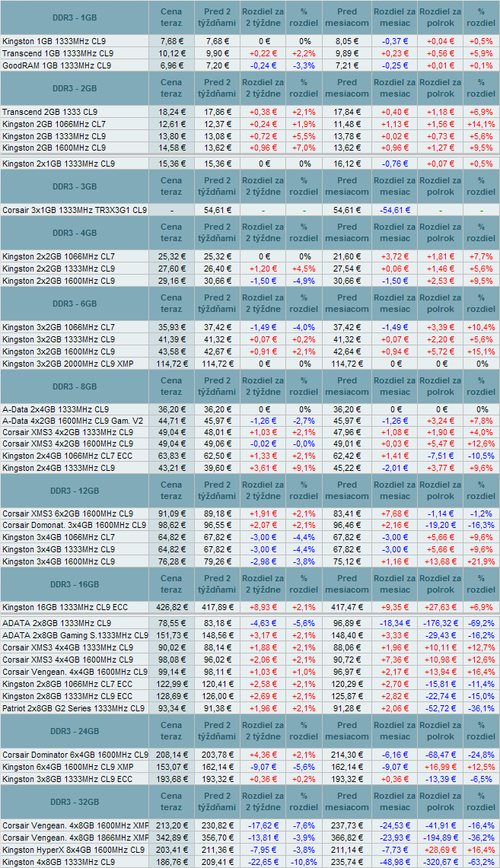Select A-Data 4x2GB 1600MHz CL9 Gam. V2
This screenshot has width=500, height=868.
[72, 421]
